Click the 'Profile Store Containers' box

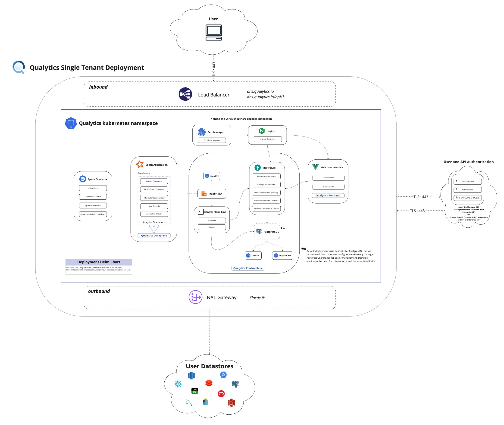(x=154, y=189)
